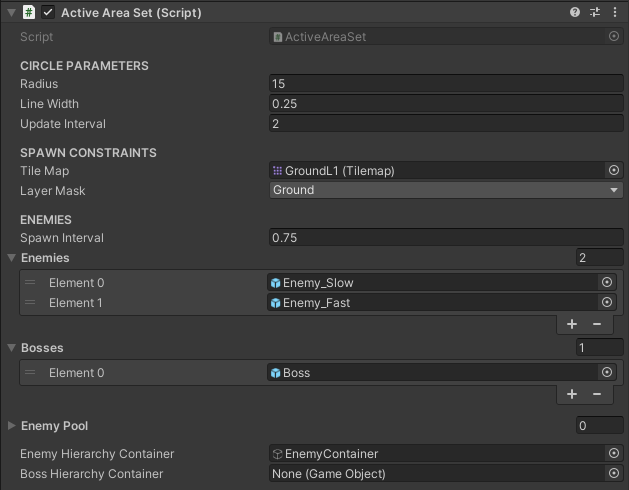This screenshot has width=629, height=490.
Task: Remove the selected element from Bosses list
Action: click(x=597, y=394)
